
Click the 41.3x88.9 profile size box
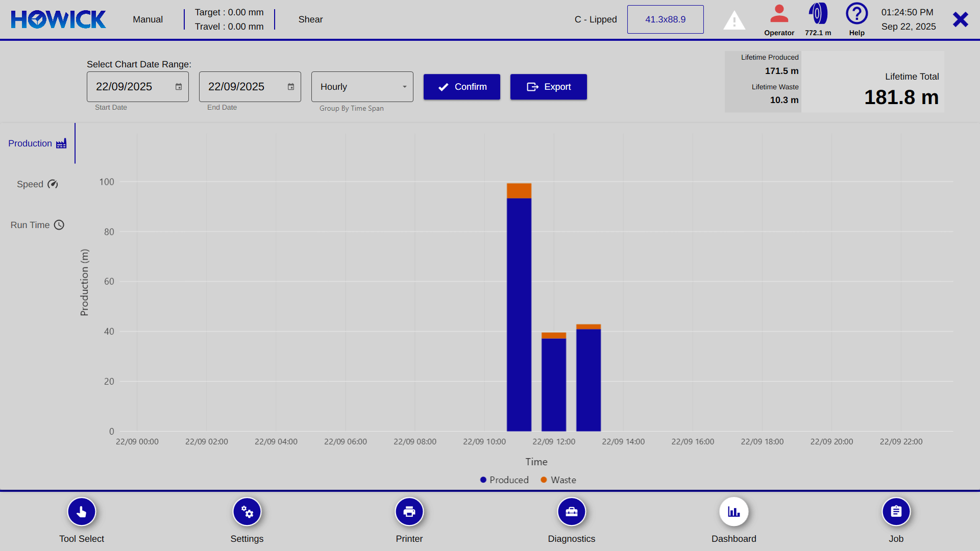pyautogui.click(x=665, y=19)
